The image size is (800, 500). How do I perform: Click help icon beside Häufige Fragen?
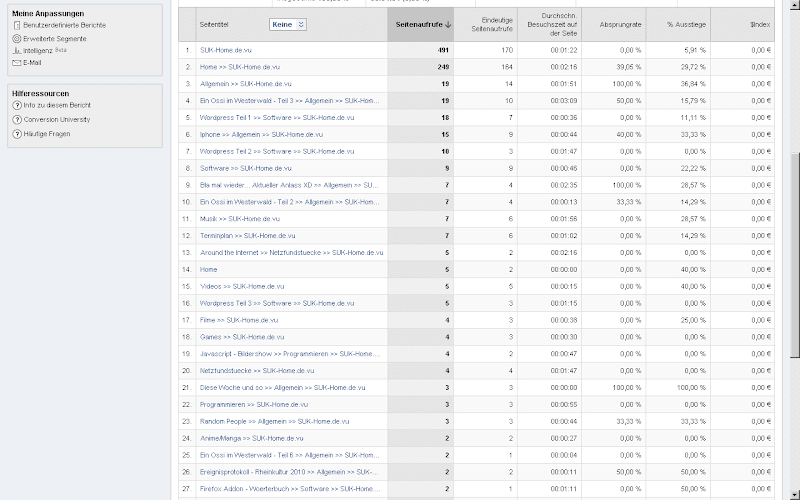[x=16, y=133]
